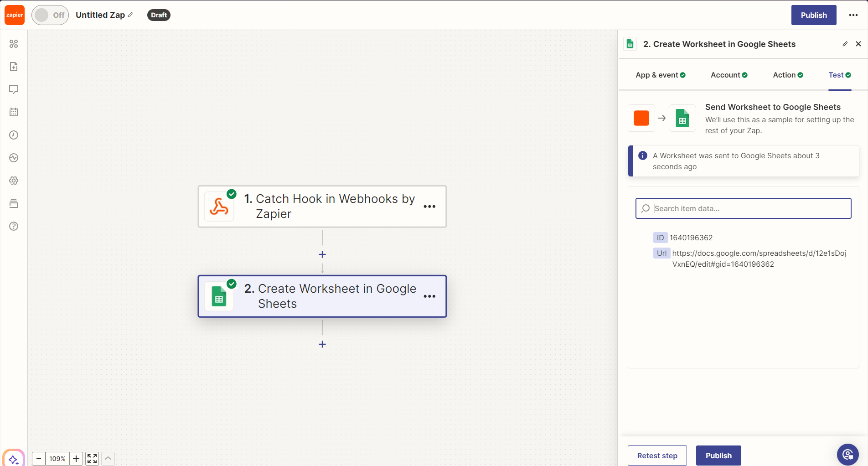This screenshot has width=868, height=466.
Task: Click the Retest step button
Action: pos(657,456)
